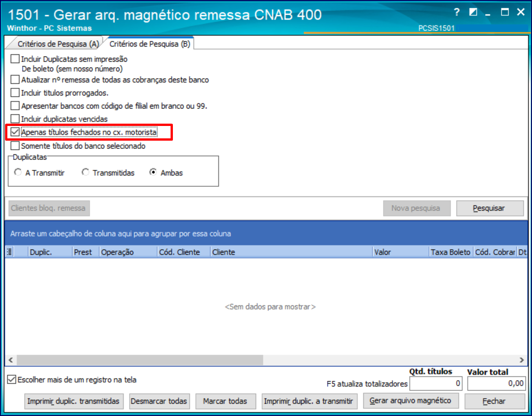Click the Nova pesquisa button
Viewport: 532px width, 416px height.
(x=417, y=208)
